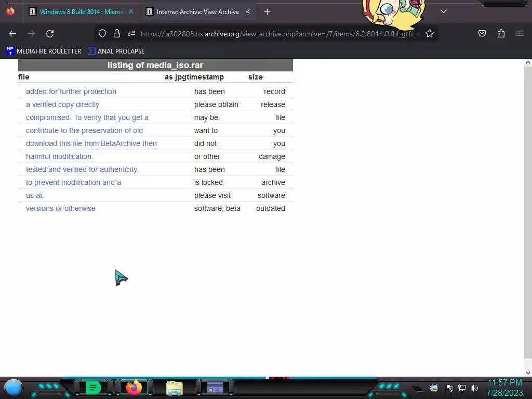The image size is (532, 399).
Task: Open a new tab with plus button
Action: click(x=268, y=12)
